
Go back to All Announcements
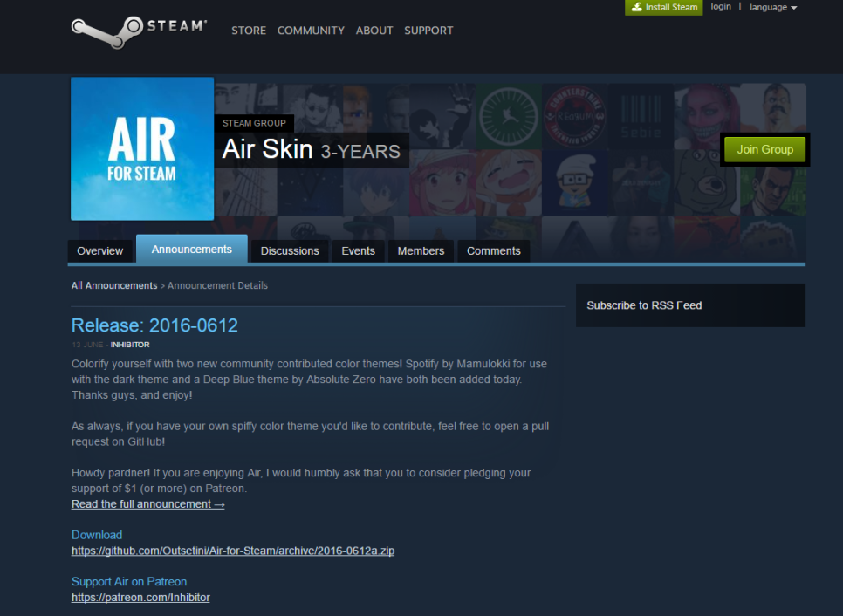point(114,285)
